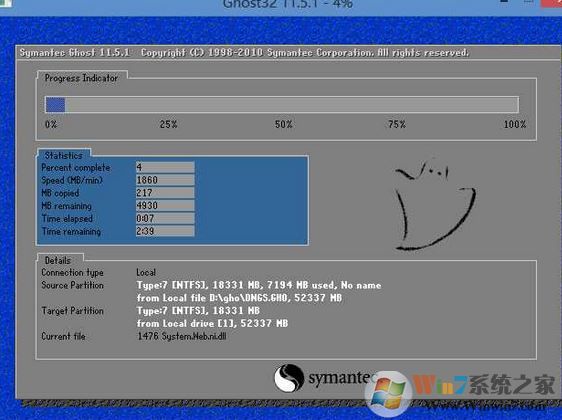The height and width of the screenshot is (420, 562).
Task: Select the Time elapsed value 0:07
Action: click(165, 218)
